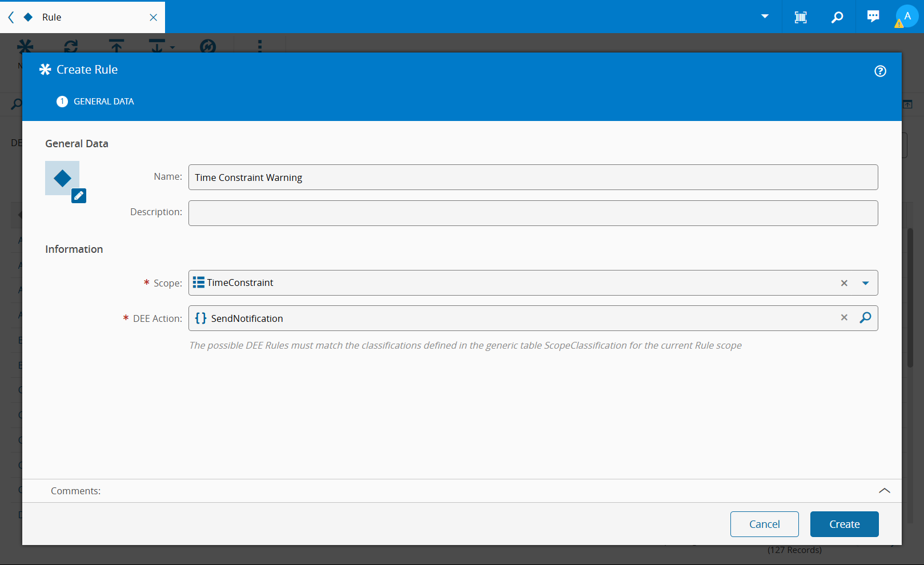Click the Create button
Image resolution: width=924 pixels, height=565 pixels.
[844, 524]
